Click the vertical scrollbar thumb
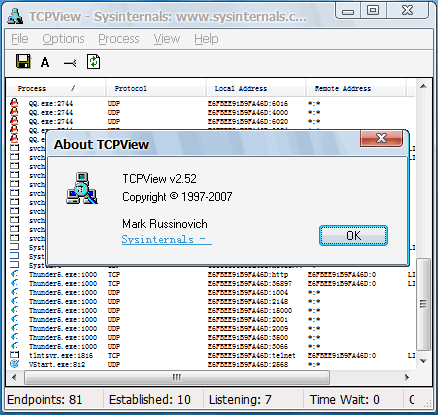The image size is (438, 415). [423, 303]
